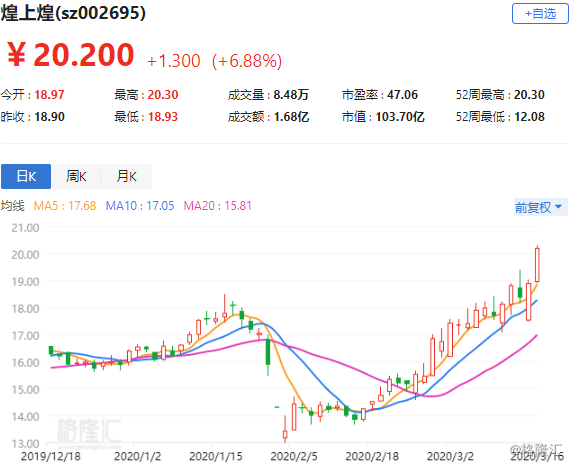Click the +6.88% percentage change text
The width and height of the screenshot is (570, 464).
coord(247,61)
